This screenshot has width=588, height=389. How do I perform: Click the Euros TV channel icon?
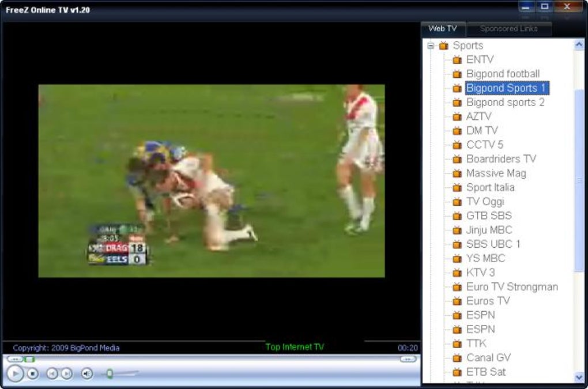pyautogui.click(x=457, y=301)
